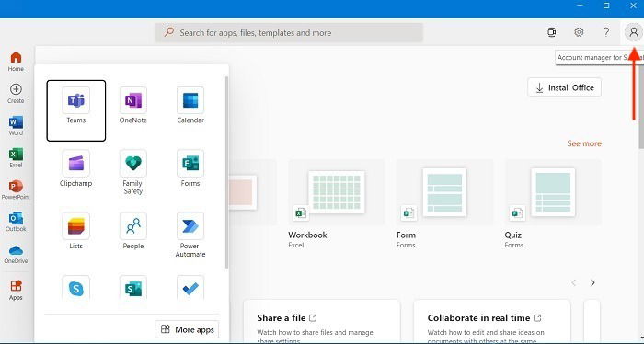Open Excel from the left sidebar
Screen dimensions: 644x344
coord(16,157)
